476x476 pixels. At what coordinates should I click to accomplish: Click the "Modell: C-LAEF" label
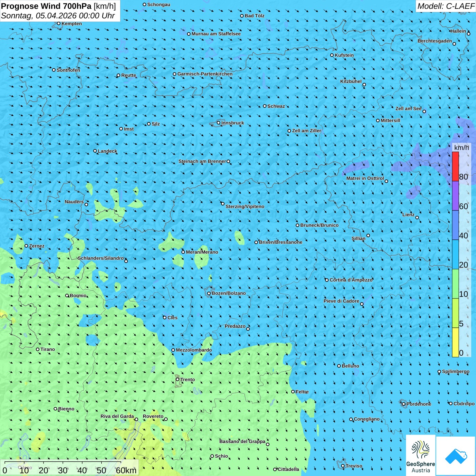[x=445, y=6]
